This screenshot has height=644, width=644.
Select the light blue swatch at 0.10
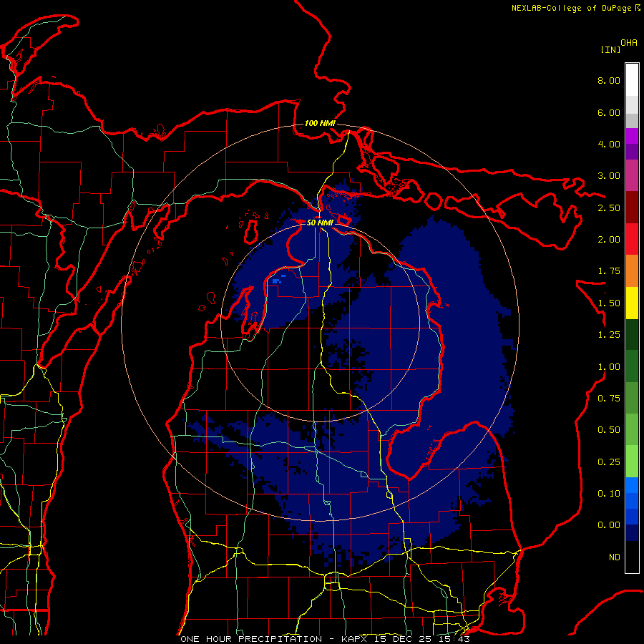[x=632, y=485]
